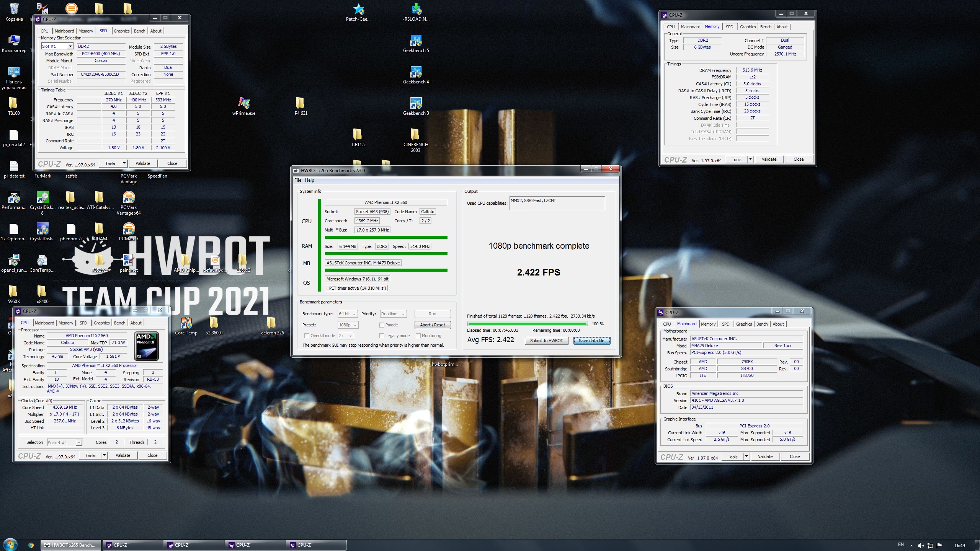Enable the Overkill mode checkbox
This screenshot has width=980, height=551.
coord(307,336)
